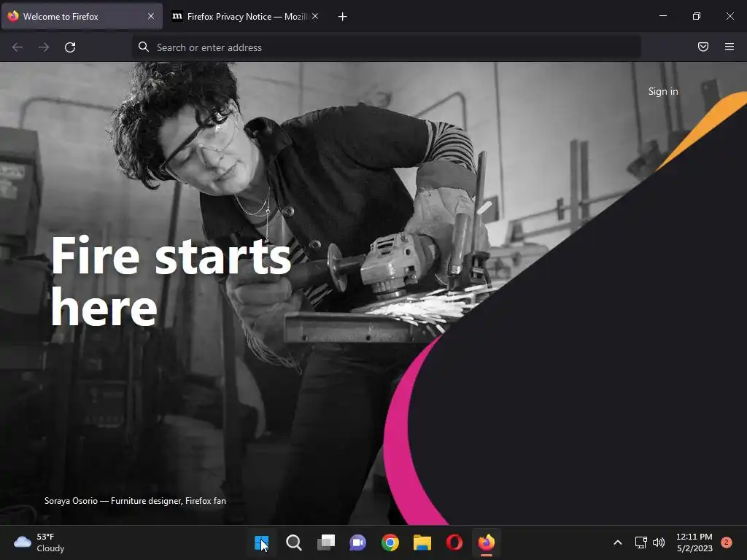Open Windows Search from the taskbar
The height and width of the screenshot is (560, 747).
tap(293, 542)
